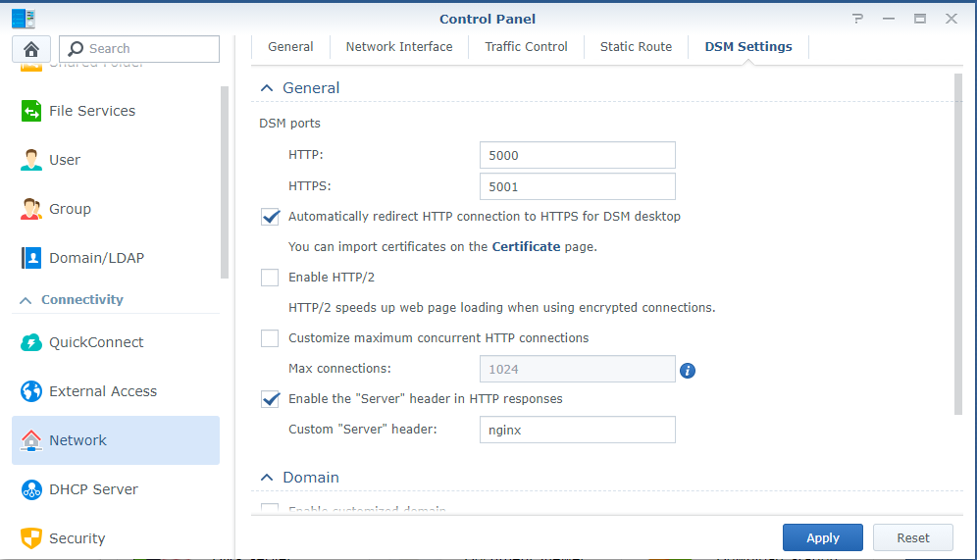Enable HTTP/2 checkbox
This screenshot has height=560, width=977.
tap(270, 278)
